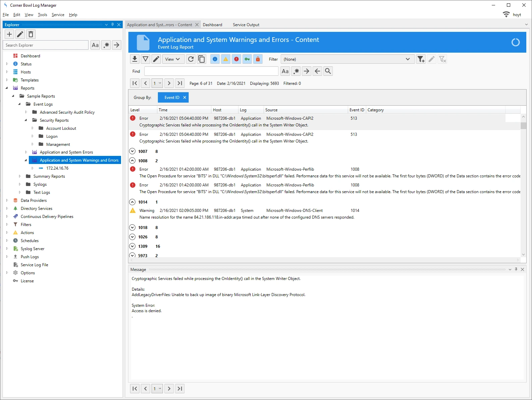Pin the Message panel

tap(516, 269)
